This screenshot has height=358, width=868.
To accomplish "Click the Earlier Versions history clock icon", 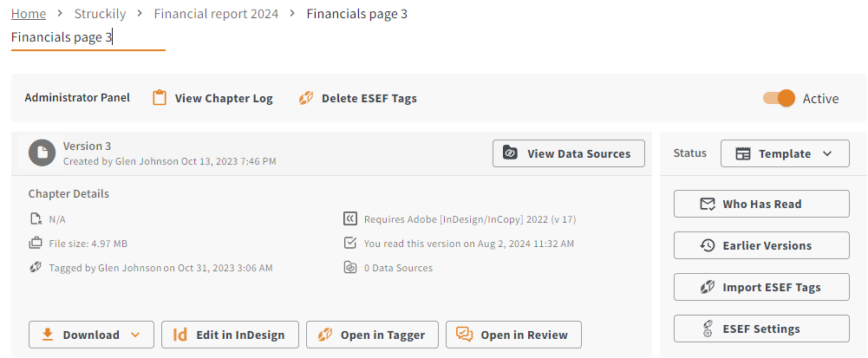I will tap(708, 245).
